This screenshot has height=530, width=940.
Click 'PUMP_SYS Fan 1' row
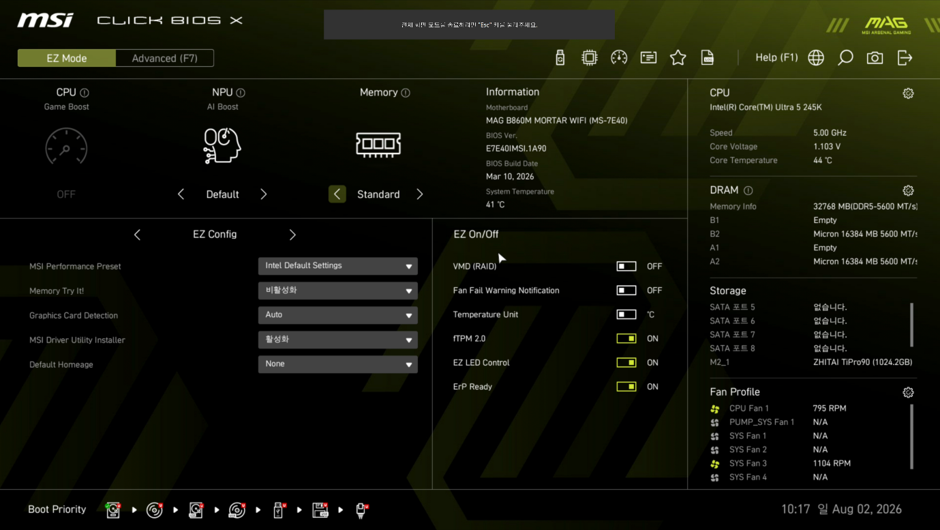[x=808, y=422]
